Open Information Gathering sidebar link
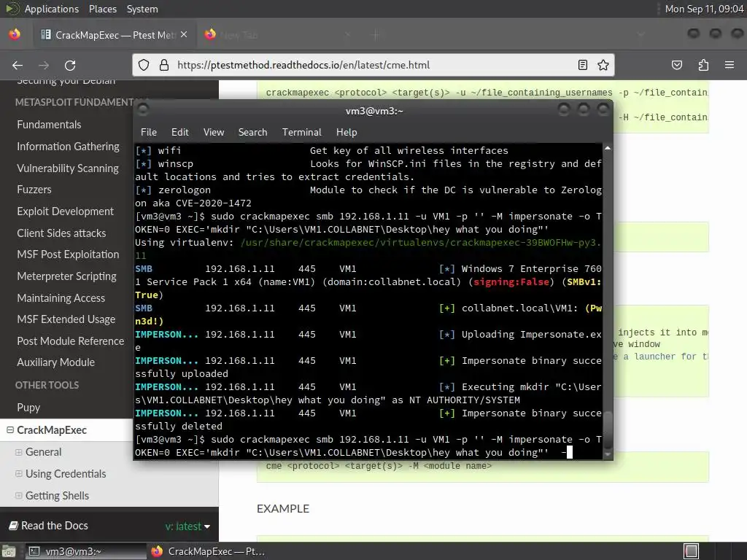 68,147
